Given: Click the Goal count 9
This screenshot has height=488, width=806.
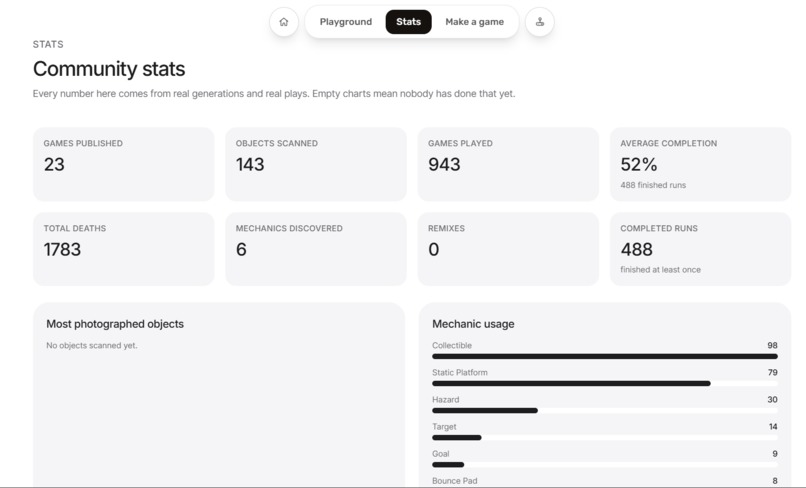Looking at the screenshot, I should (x=775, y=454).
